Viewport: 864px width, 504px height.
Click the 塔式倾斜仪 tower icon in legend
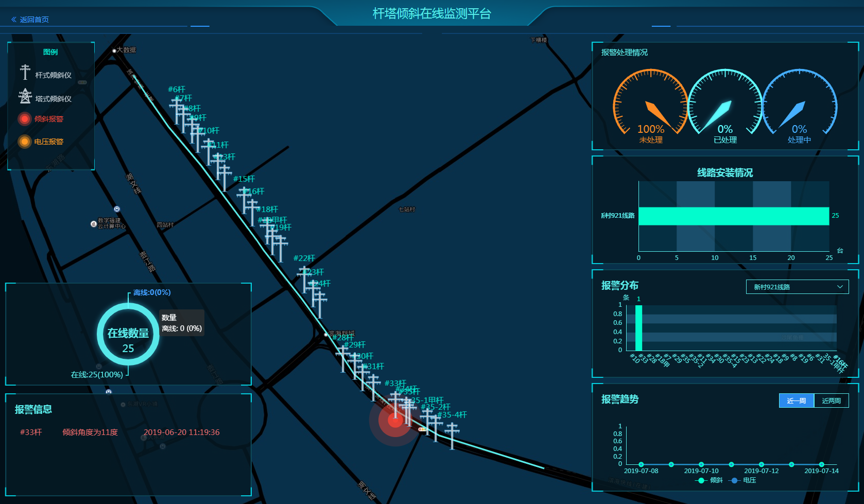coord(25,96)
